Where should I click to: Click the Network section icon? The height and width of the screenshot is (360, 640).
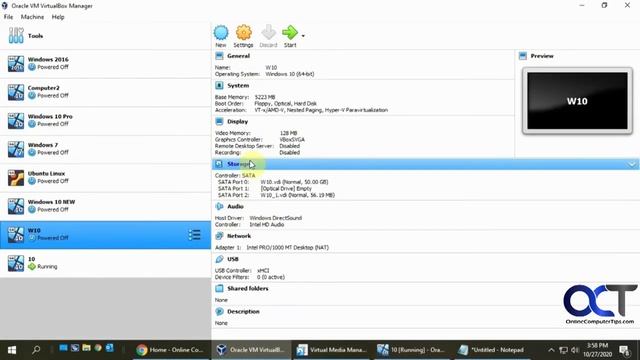[x=219, y=236]
